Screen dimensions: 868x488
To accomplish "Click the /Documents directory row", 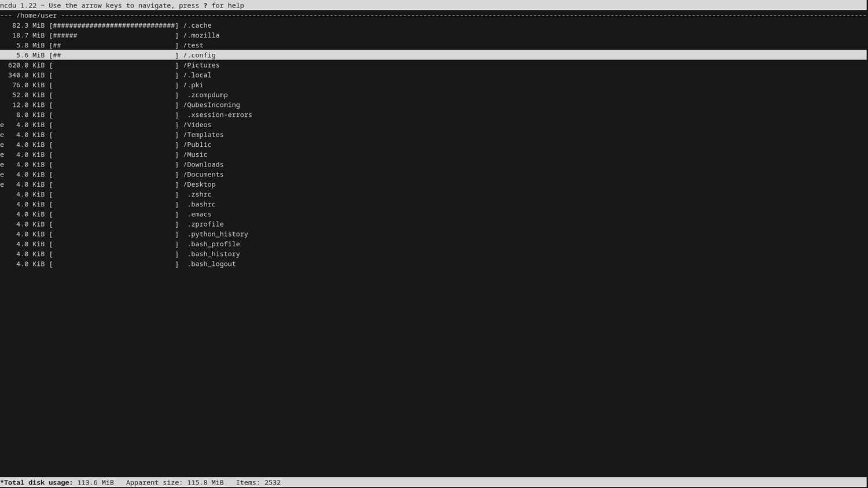I will pyautogui.click(x=433, y=174).
